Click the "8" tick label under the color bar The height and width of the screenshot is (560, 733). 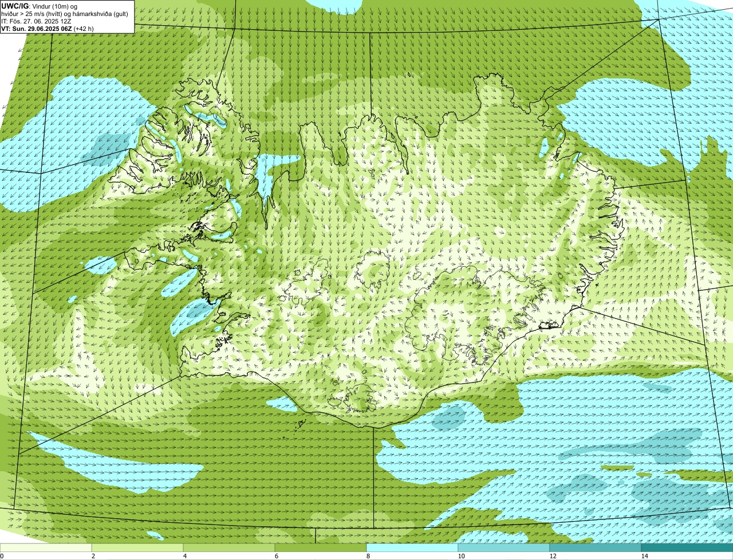click(x=368, y=556)
